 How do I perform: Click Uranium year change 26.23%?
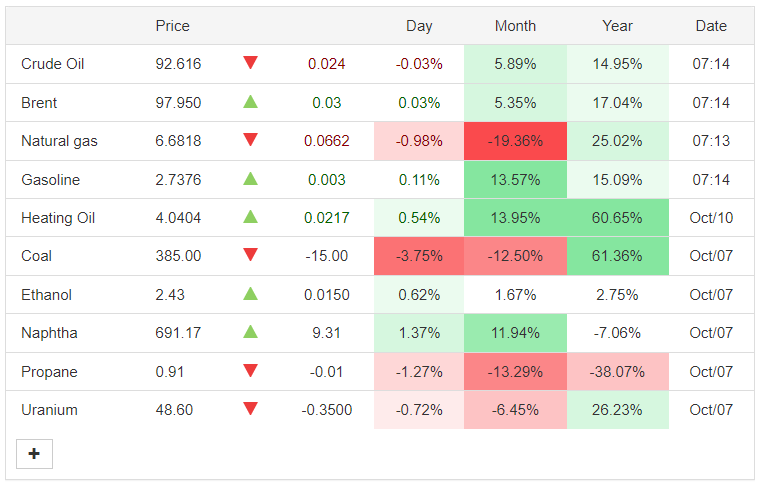click(x=617, y=410)
